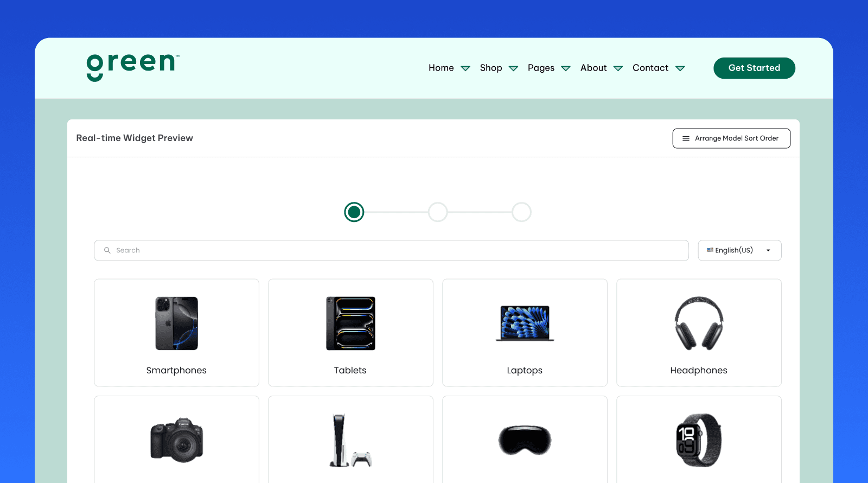Select the first active step circle

tap(354, 212)
